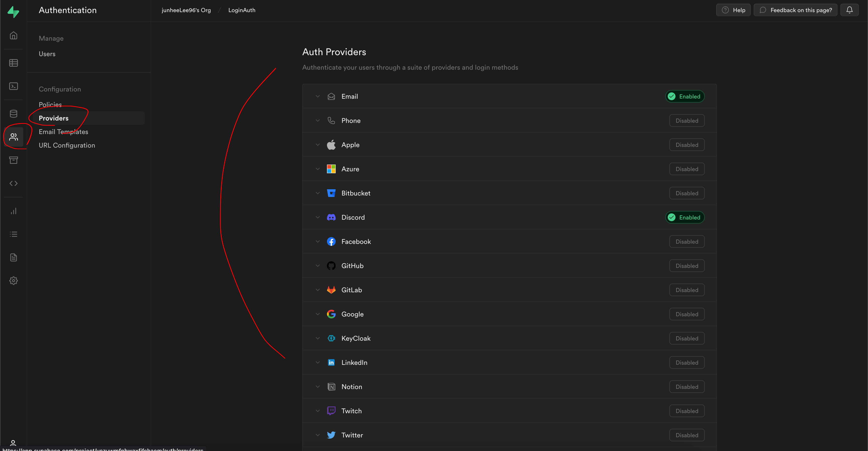Click the GitHub Disabled status badge

[687, 266]
